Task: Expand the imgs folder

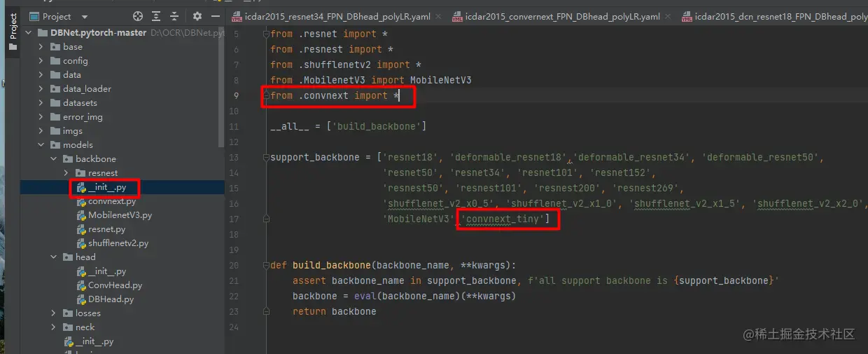Action: pyautogui.click(x=41, y=131)
